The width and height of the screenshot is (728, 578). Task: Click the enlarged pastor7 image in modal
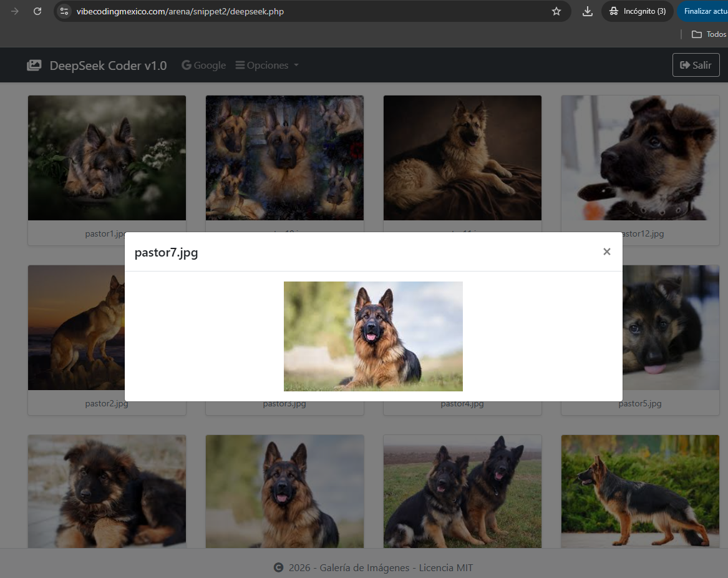click(x=373, y=336)
